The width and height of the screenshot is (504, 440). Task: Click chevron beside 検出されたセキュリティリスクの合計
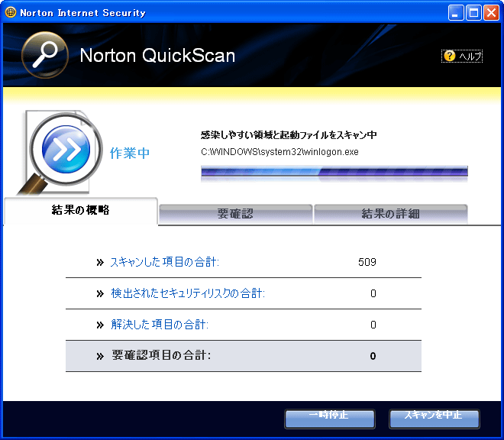click(100, 293)
